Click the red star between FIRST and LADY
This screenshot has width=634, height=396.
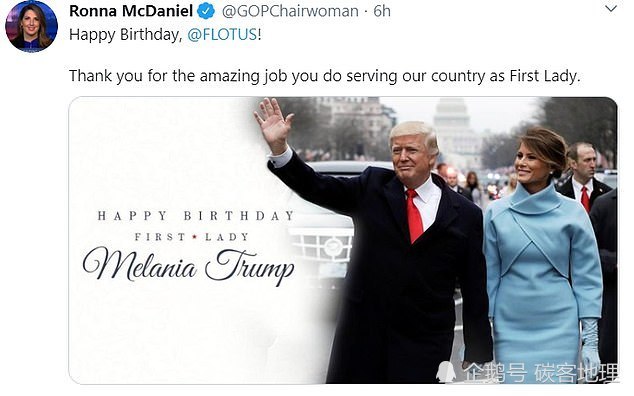[195, 237]
